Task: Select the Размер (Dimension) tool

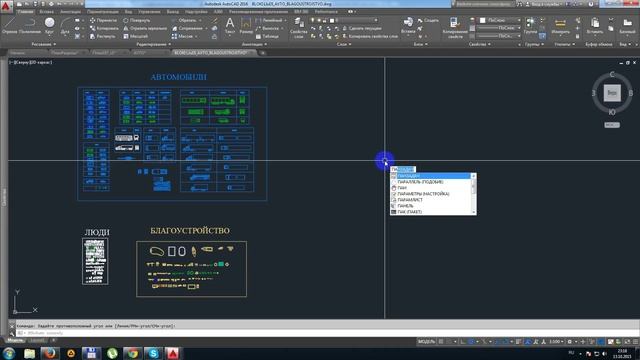Action: point(246,26)
